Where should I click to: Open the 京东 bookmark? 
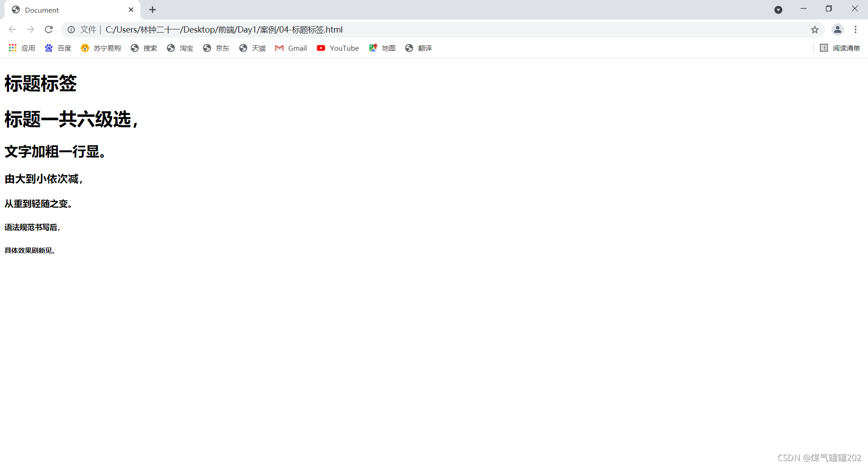[x=216, y=48]
